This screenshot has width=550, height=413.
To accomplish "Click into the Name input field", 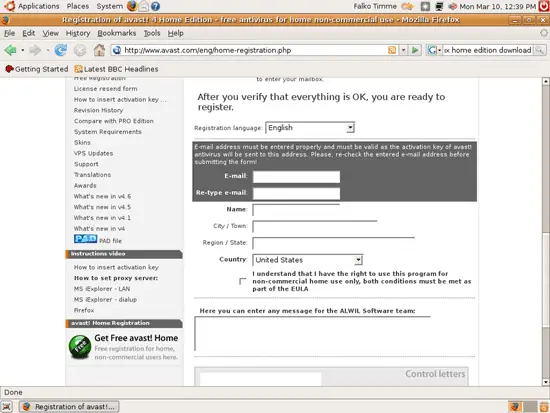I will pos(296,209).
